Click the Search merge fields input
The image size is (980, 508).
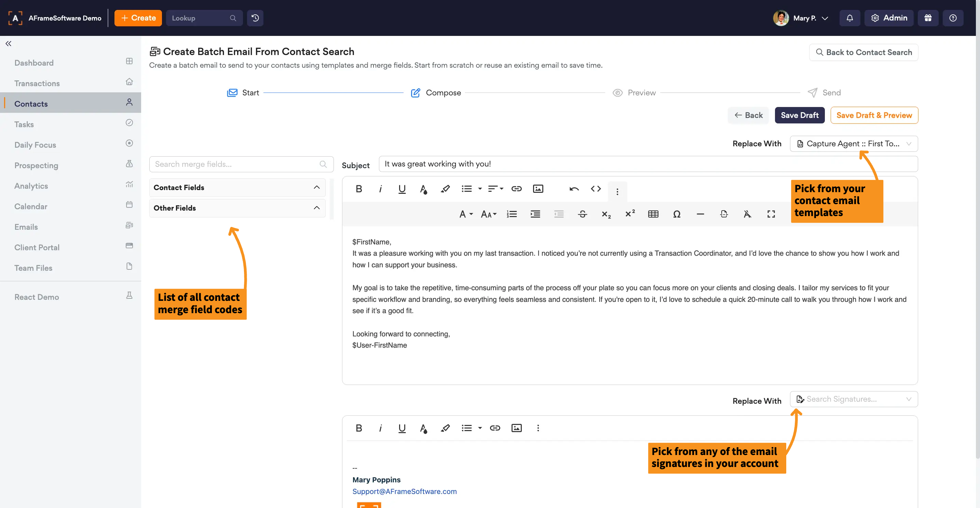(236, 164)
